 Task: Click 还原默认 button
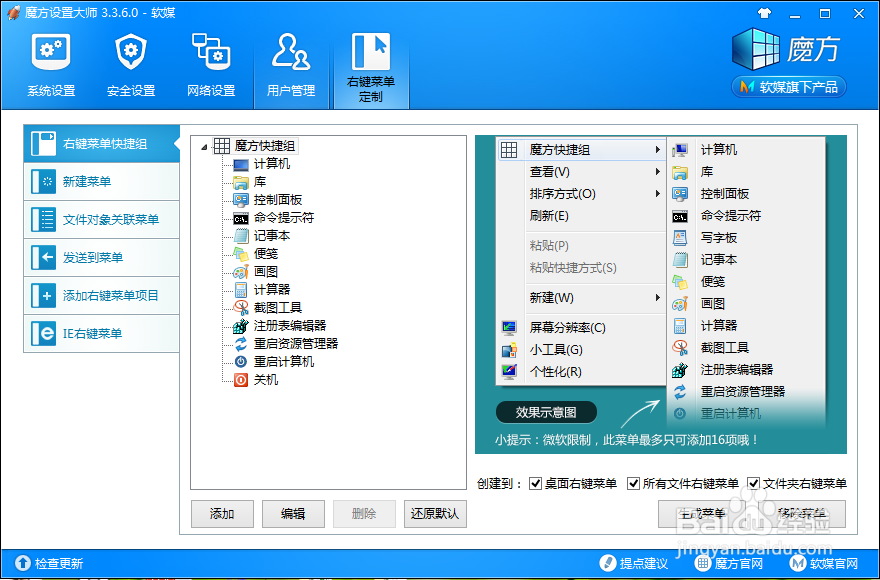pos(435,514)
